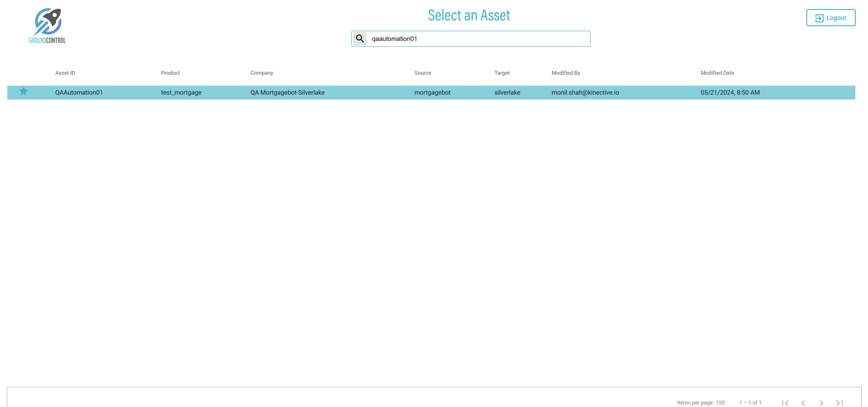This screenshot has height=407, width=868.
Task: Sort by Modified By column header
Action: [x=565, y=73]
